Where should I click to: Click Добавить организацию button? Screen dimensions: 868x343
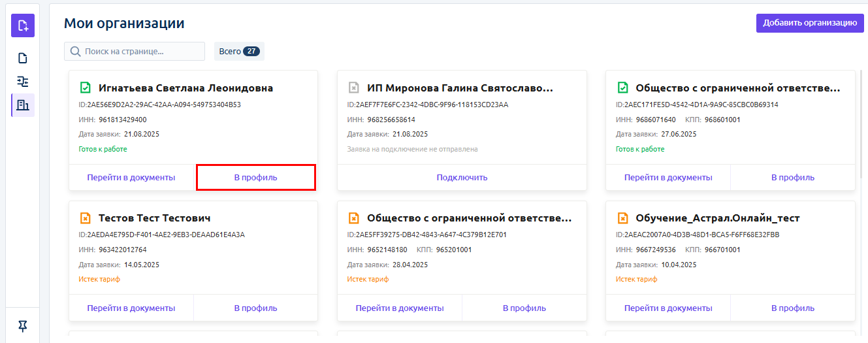810,23
